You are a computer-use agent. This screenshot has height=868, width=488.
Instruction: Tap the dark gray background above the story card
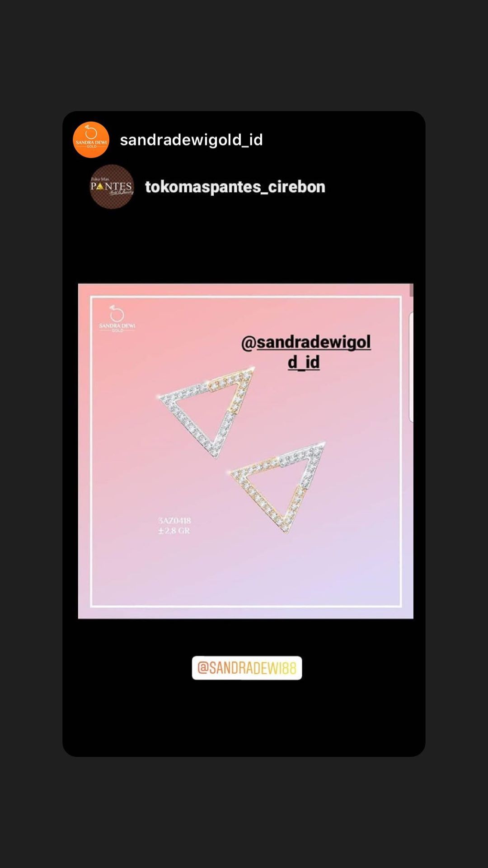(244, 55)
